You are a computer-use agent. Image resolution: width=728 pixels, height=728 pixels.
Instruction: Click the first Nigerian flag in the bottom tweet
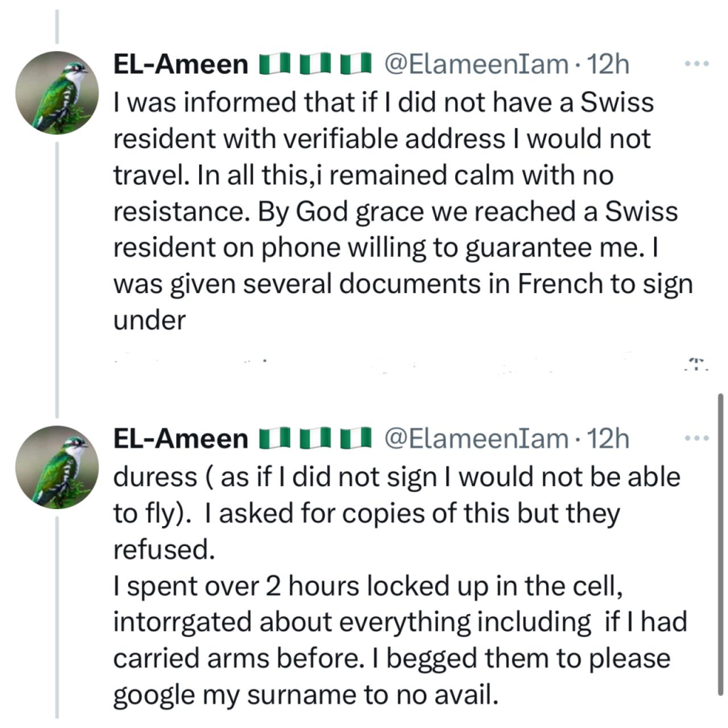click(x=271, y=439)
